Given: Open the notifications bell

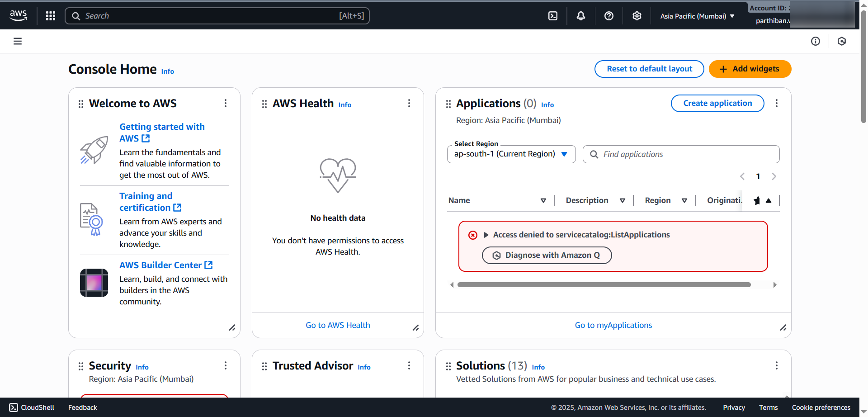Looking at the screenshot, I should pyautogui.click(x=580, y=15).
